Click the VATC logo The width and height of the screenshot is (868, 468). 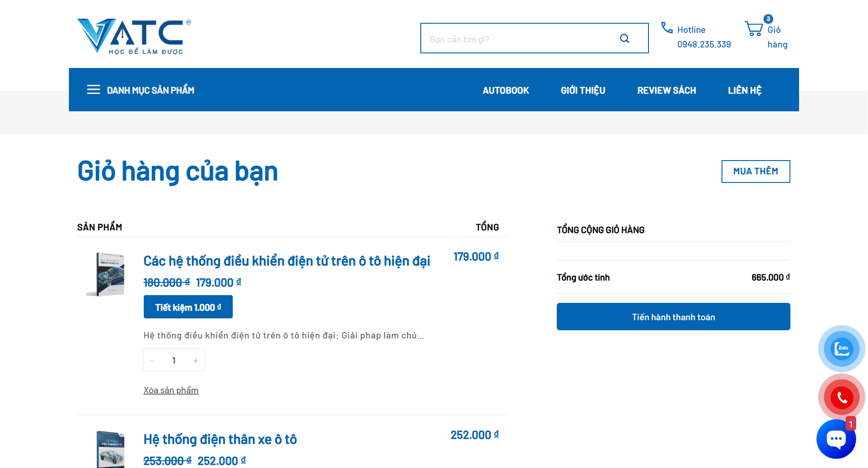click(x=134, y=36)
